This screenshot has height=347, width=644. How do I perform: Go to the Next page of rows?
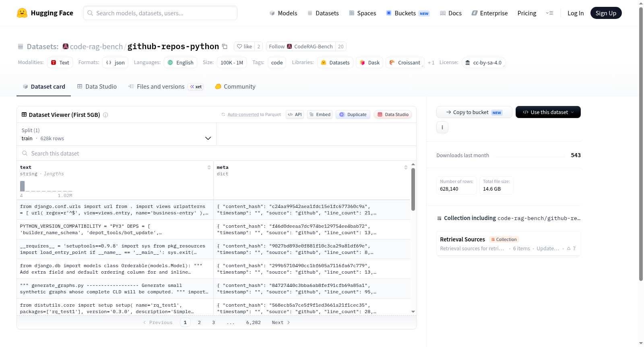(x=281, y=322)
